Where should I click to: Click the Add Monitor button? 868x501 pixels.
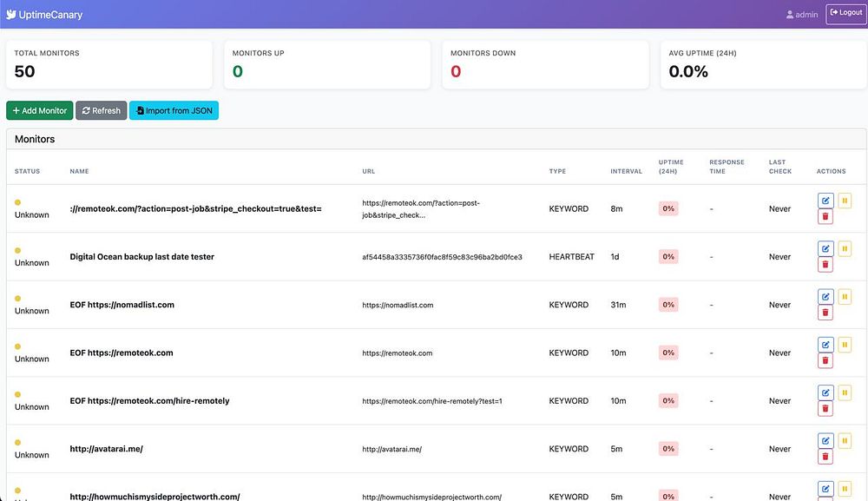tap(39, 110)
